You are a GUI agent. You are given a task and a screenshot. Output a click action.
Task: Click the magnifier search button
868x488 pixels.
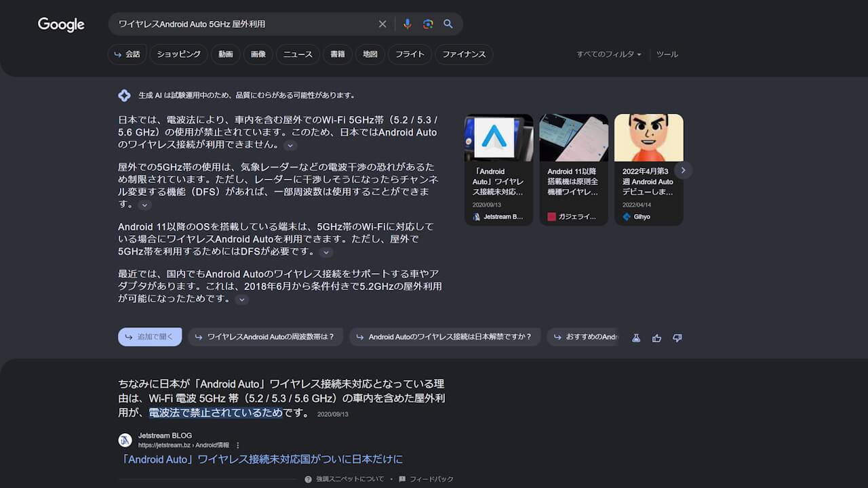[x=448, y=24]
